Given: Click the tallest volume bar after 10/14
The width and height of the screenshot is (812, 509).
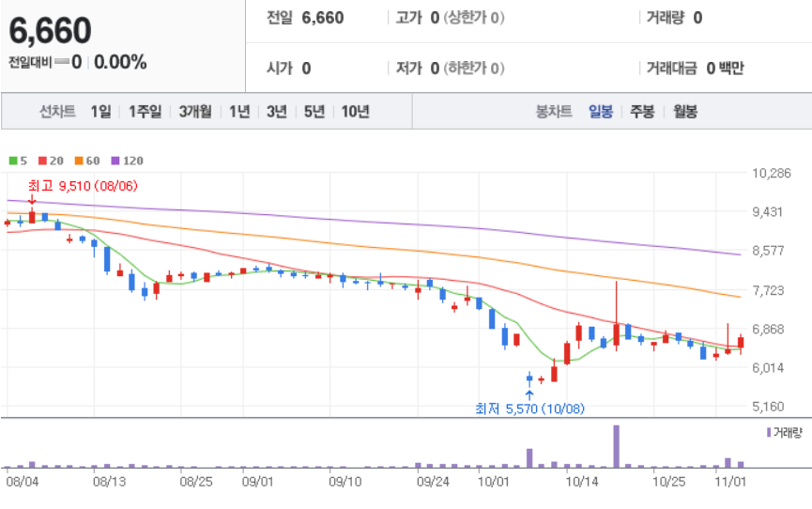Looking at the screenshot, I should click(616, 446).
